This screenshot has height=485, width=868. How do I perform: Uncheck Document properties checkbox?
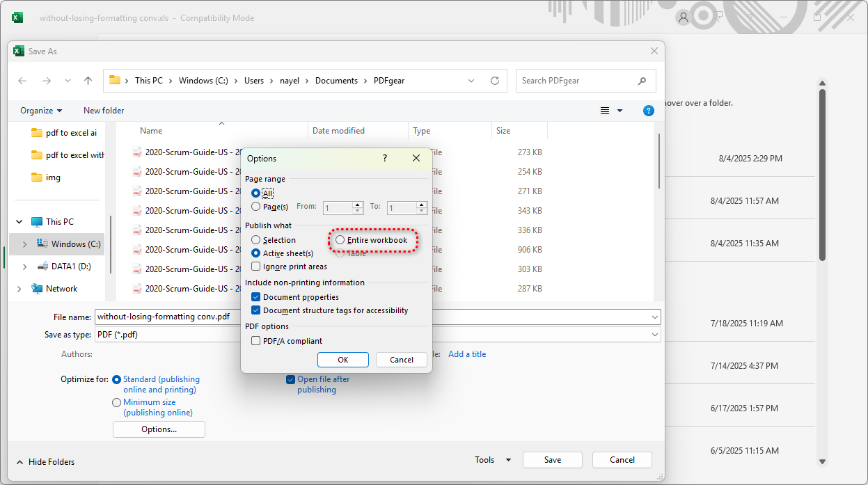pyautogui.click(x=256, y=297)
